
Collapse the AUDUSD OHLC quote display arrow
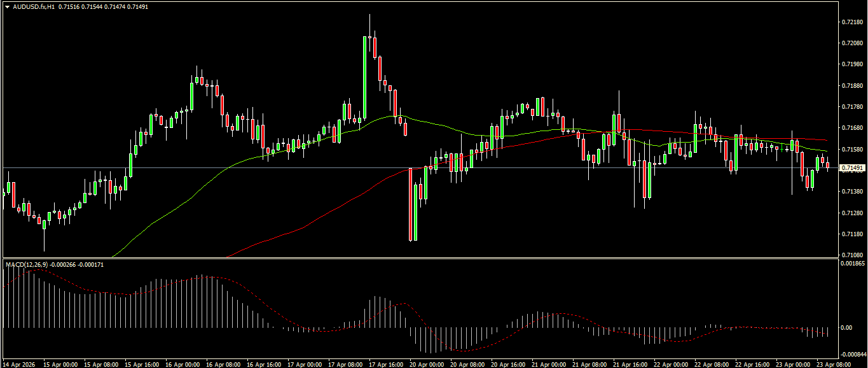[6, 6]
